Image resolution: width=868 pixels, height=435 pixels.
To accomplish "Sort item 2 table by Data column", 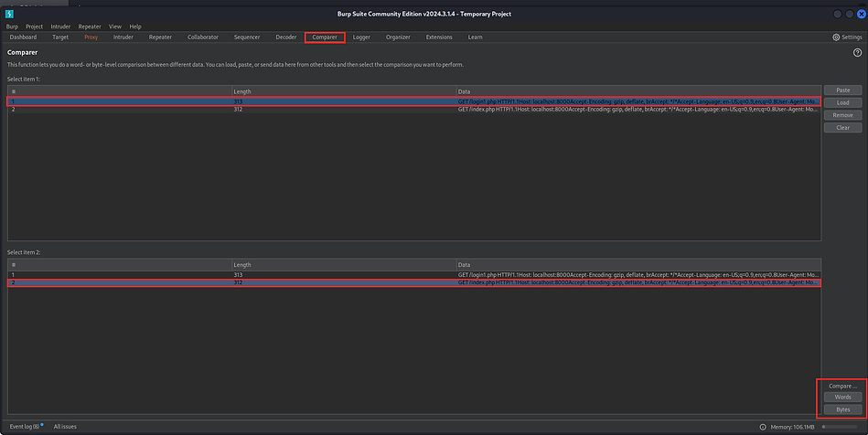I will tap(638, 265).
